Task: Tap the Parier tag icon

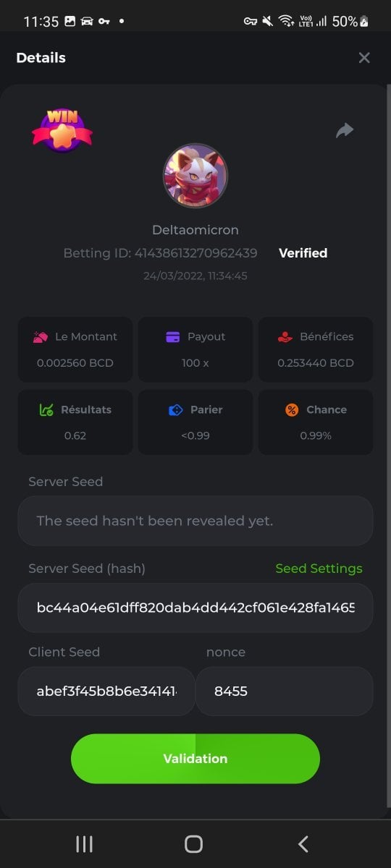Action: pos(176,409)
